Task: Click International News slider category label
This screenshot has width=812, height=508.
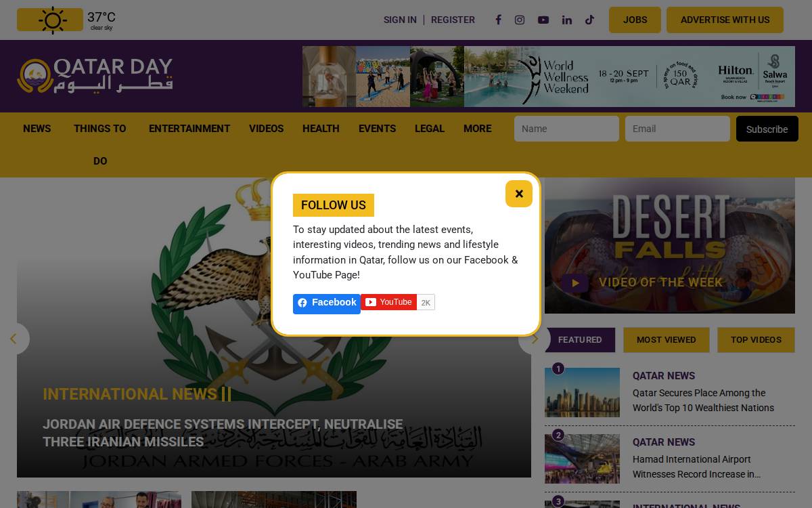Action: (x=130, y=394)
